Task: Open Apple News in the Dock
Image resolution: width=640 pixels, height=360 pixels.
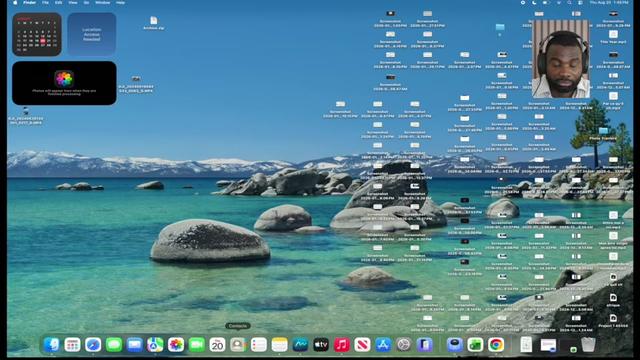Action: (362, 345)
